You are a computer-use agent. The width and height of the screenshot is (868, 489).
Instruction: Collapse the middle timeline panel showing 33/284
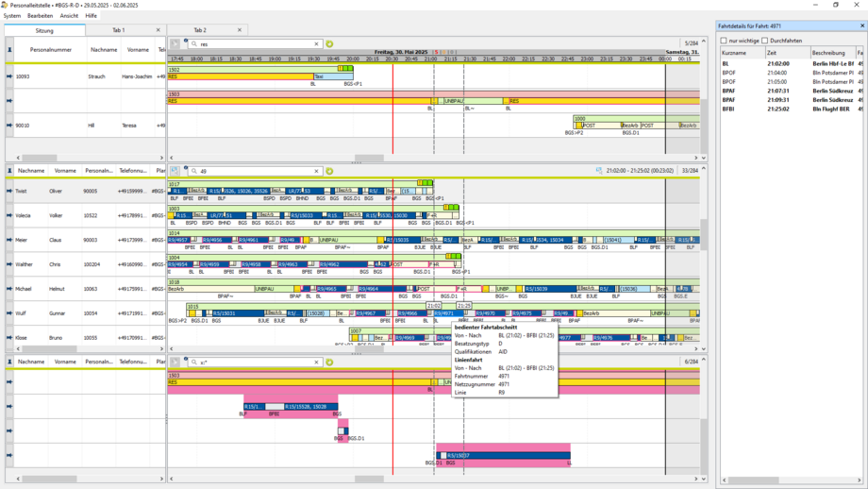[x=703, y=171]
